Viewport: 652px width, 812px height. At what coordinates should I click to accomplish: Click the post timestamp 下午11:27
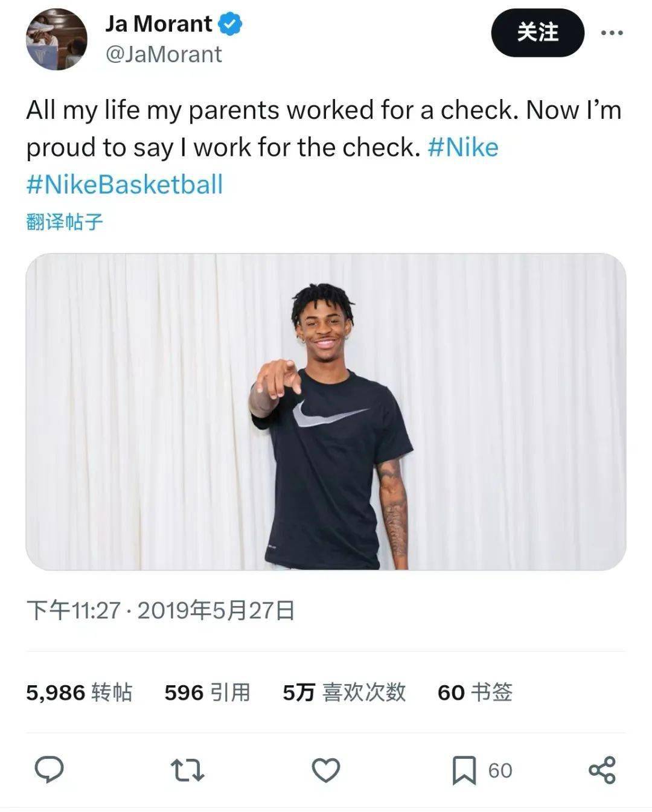coord(74,610)
